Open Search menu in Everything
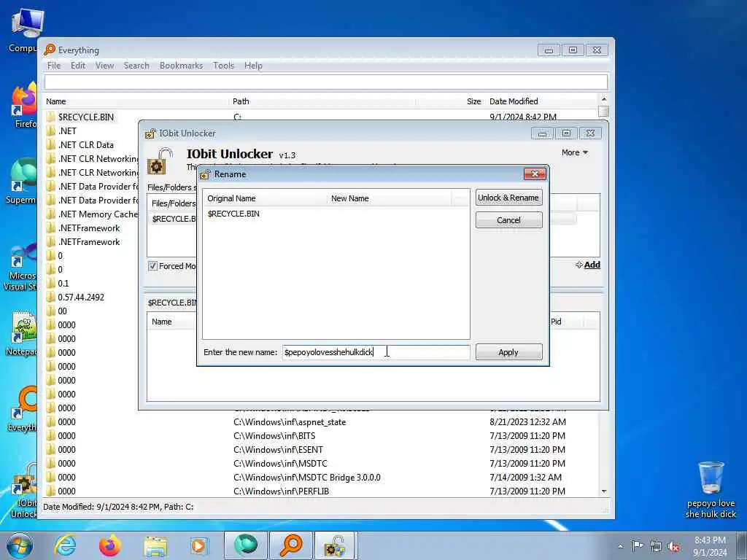Image resolution: width=747 pixels, height=560 pixels. click(136, 66)
